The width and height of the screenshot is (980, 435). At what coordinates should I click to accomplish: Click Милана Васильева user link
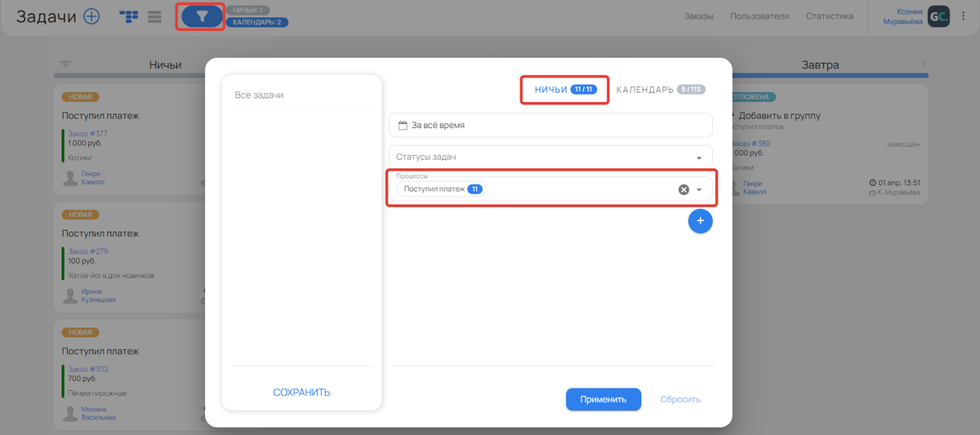98,413
